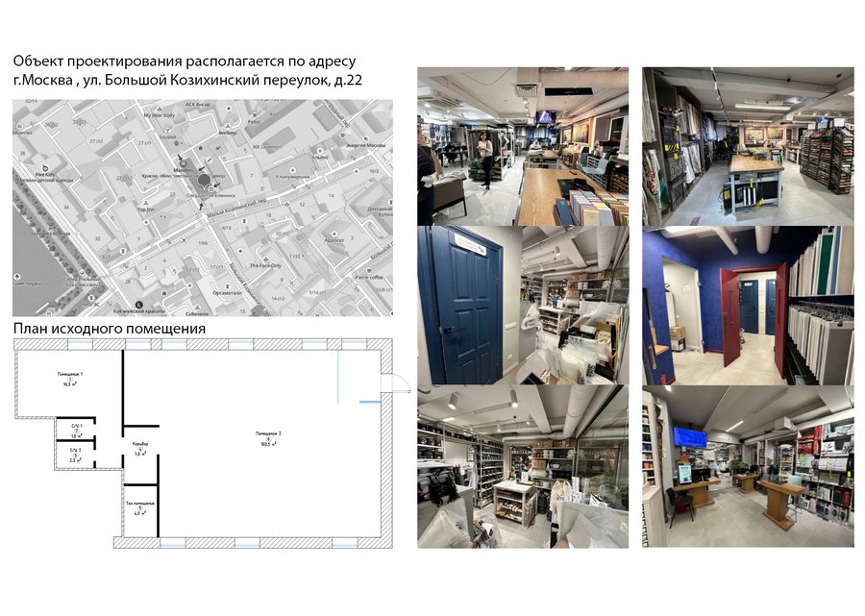Click the 'The-Face-Only' label on the map

(x=265, y=265)
